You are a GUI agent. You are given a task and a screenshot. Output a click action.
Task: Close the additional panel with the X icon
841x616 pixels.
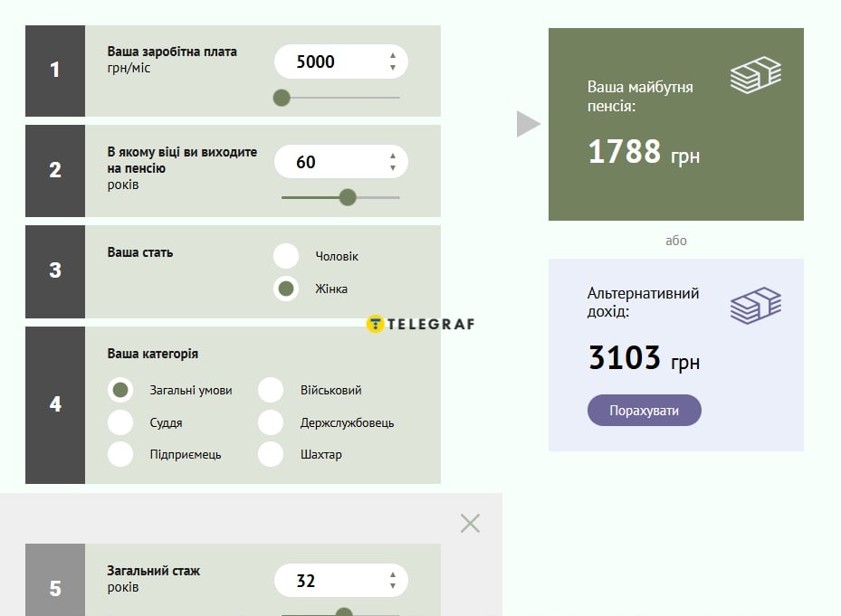click(470, 523)
